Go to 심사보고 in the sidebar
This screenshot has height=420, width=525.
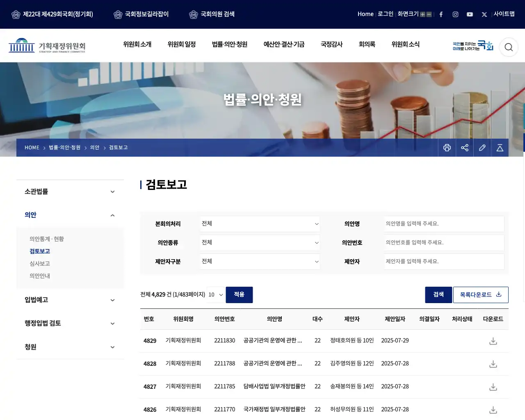point(40,264)
